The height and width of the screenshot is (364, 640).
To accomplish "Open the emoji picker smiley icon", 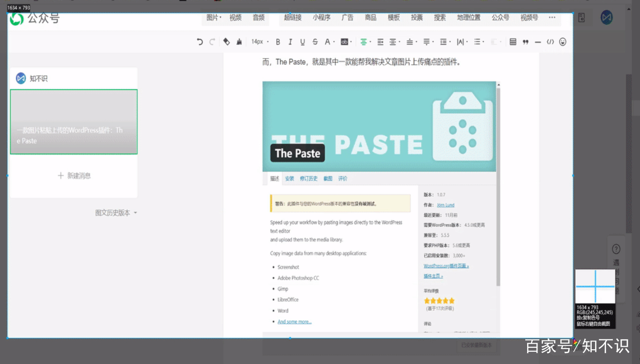I will click(x=563, y=42).
